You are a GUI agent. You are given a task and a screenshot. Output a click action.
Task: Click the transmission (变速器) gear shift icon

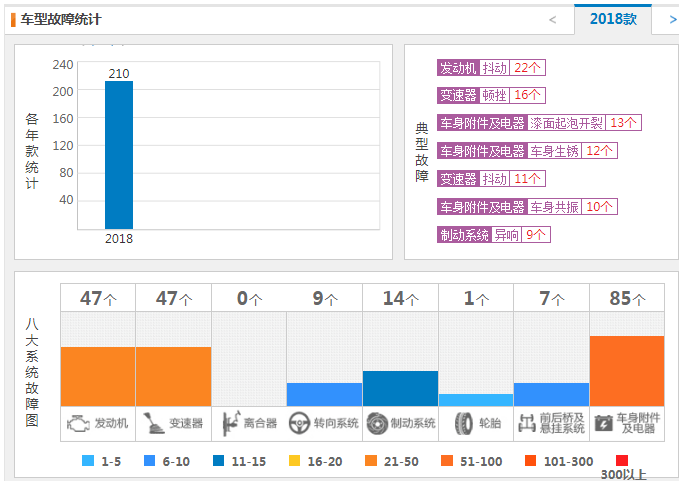coord(153,423)
